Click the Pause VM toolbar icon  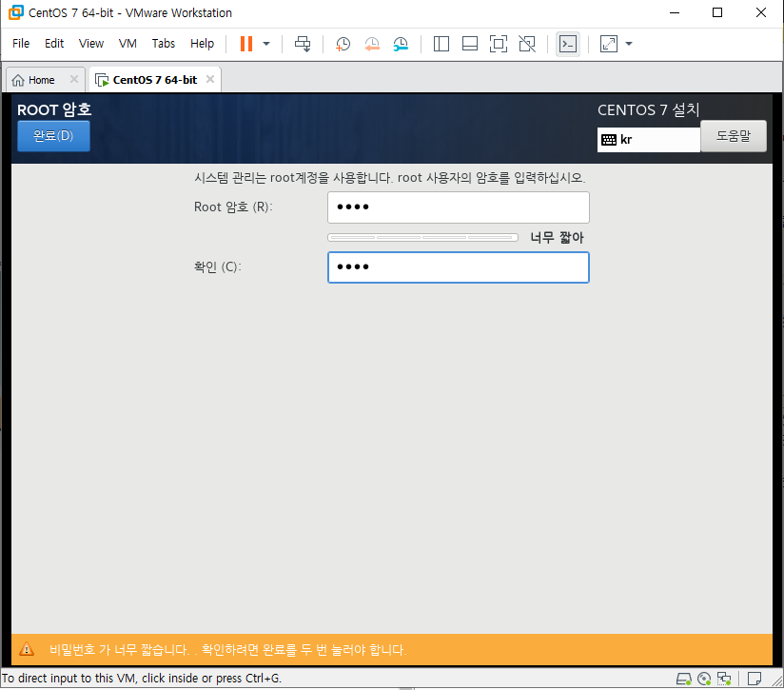pos(246,44)
